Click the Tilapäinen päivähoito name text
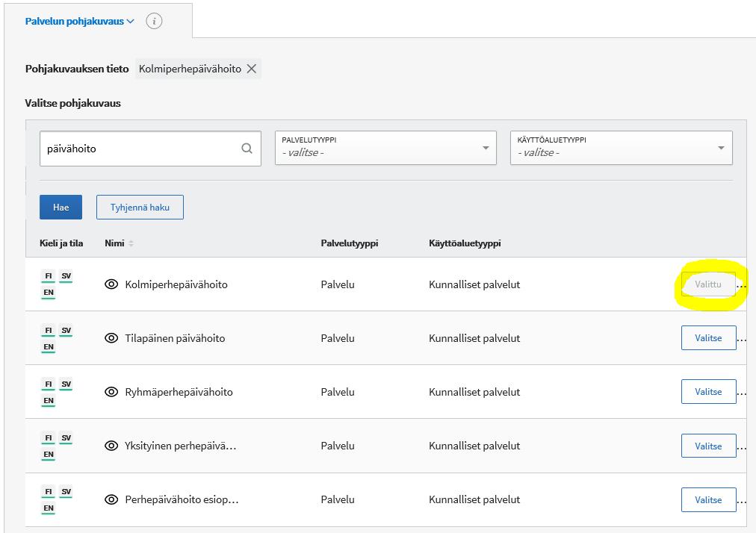 click(175, 338)
